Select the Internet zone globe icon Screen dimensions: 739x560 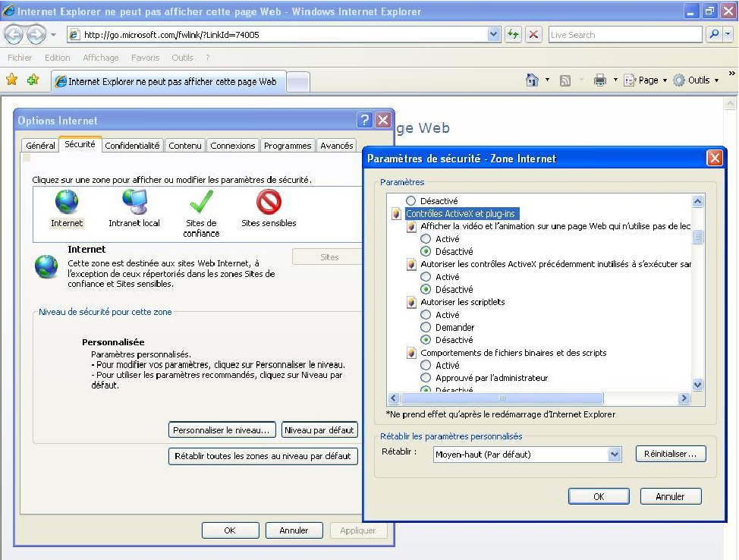tap(67, 202)
